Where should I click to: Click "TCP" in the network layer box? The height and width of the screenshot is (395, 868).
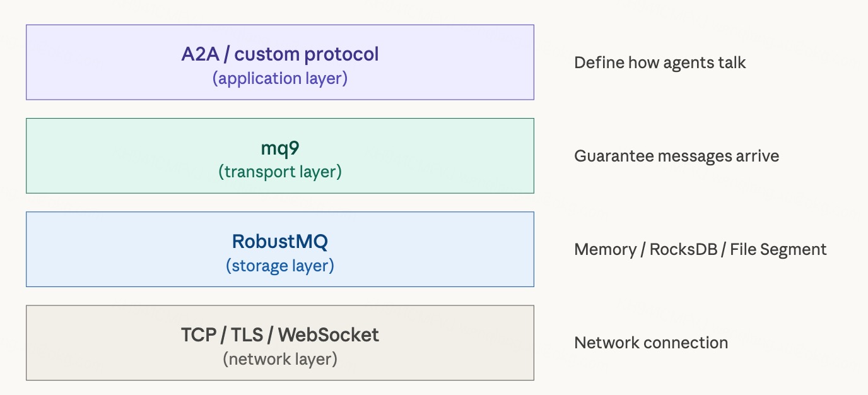coord(198,334)
